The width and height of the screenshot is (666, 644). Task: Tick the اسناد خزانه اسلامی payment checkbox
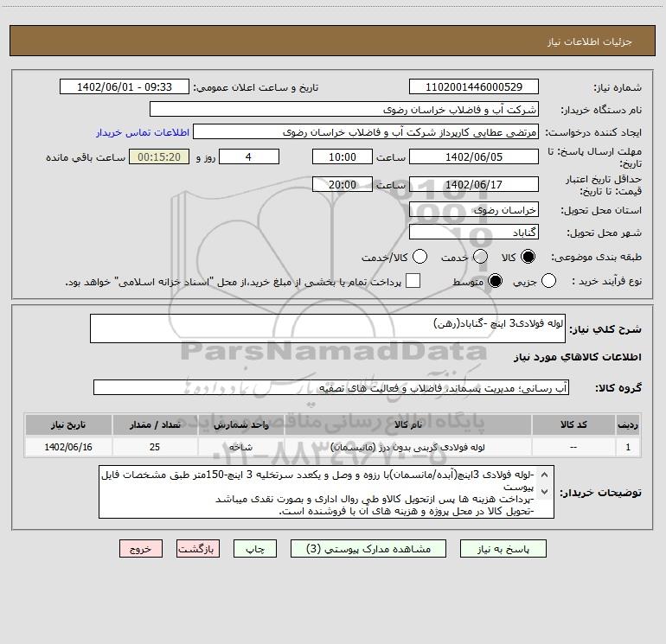[x=413, y=281]
